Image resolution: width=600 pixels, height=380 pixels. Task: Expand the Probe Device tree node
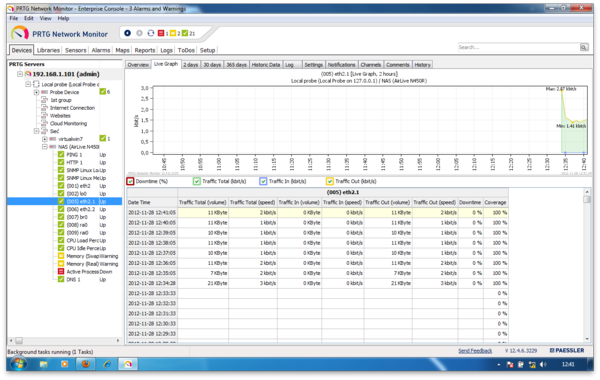(36, 92)
